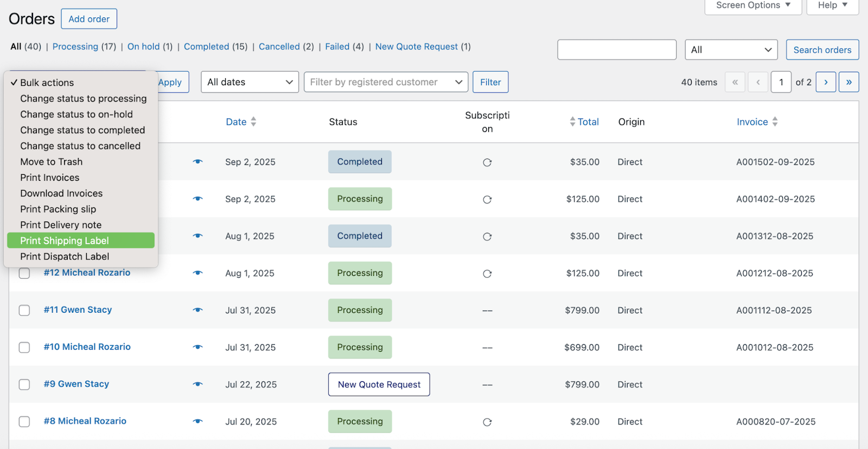Image resolution: width=868 pixels, height=449 pixels.
Task: Click the Add order button
Action: tap(89, 19)
